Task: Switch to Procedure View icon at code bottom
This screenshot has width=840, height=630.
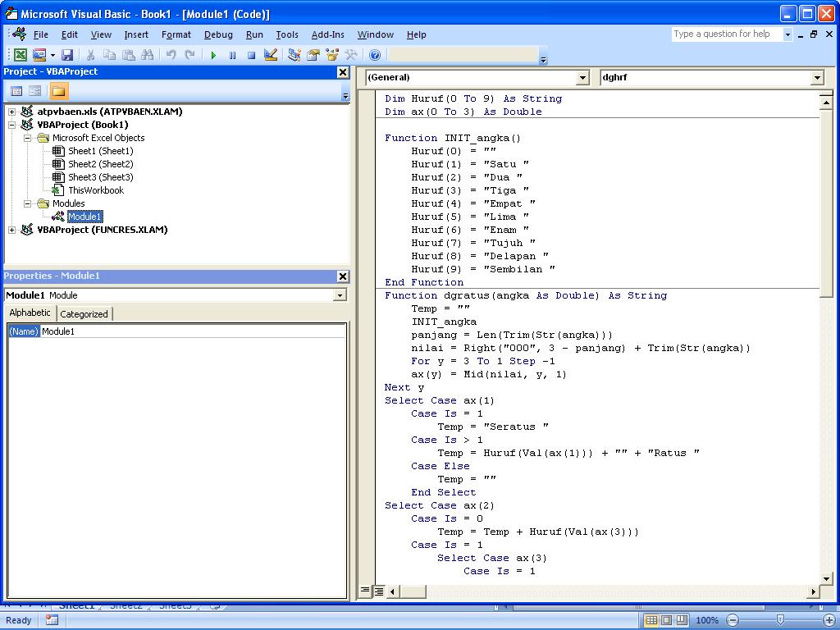Action: tap(365, 591)
